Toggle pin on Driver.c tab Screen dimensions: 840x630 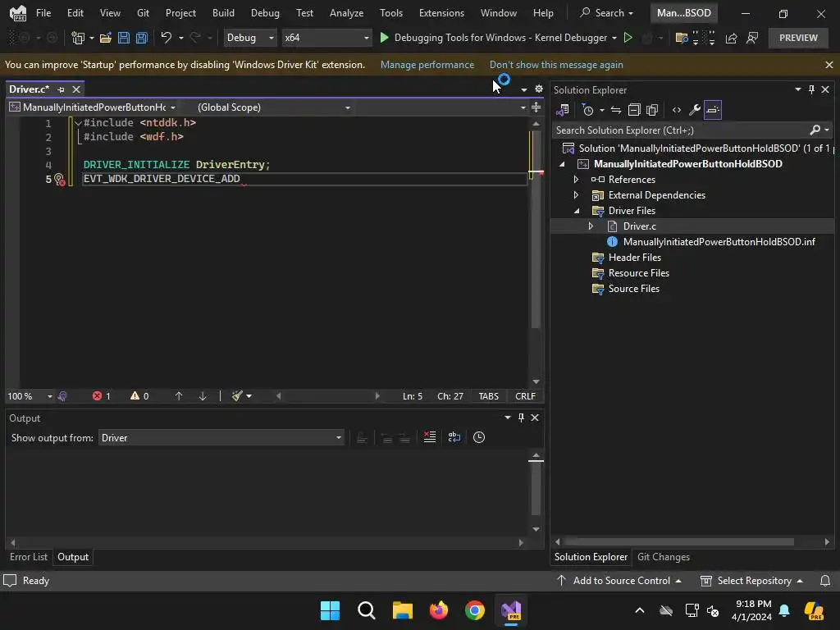(61, 89)
